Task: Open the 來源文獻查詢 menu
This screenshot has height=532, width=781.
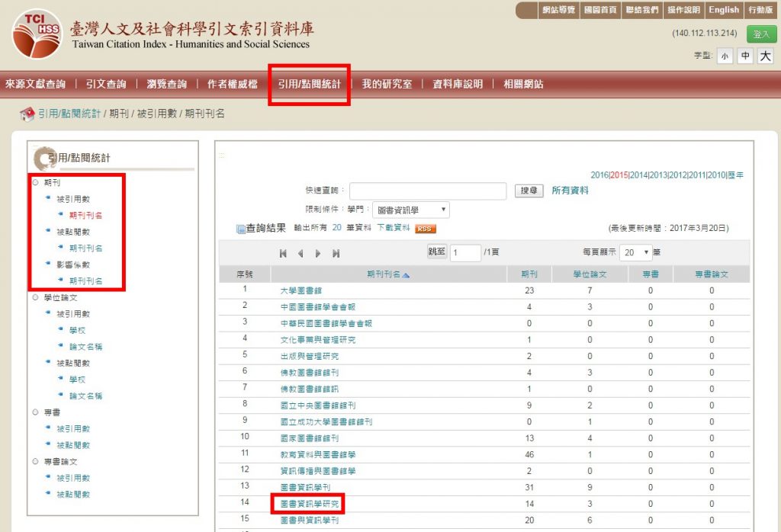Action: coord(35,84)
